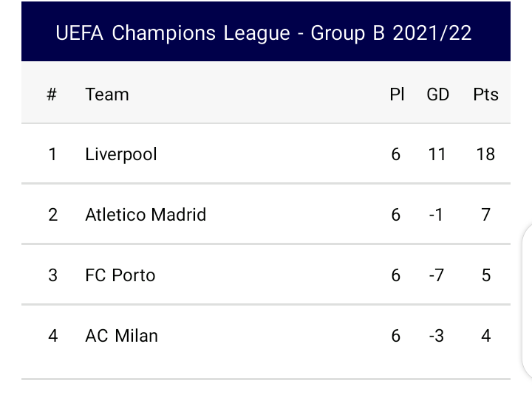Click the Team column header

click(107, 94)
